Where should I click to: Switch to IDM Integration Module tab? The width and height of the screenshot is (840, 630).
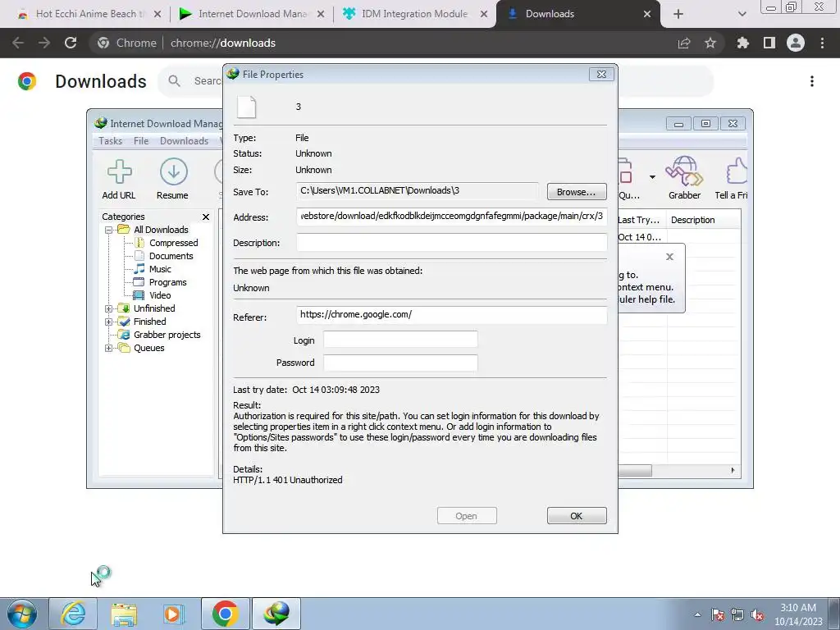tap(414, 14)
